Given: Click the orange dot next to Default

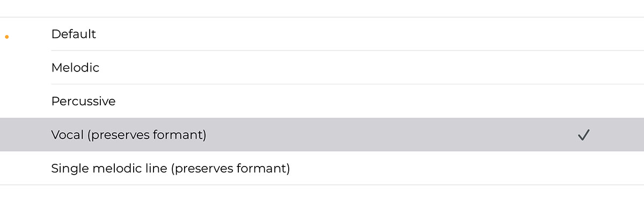Looking at the screenshot, I should click(6, 37).
